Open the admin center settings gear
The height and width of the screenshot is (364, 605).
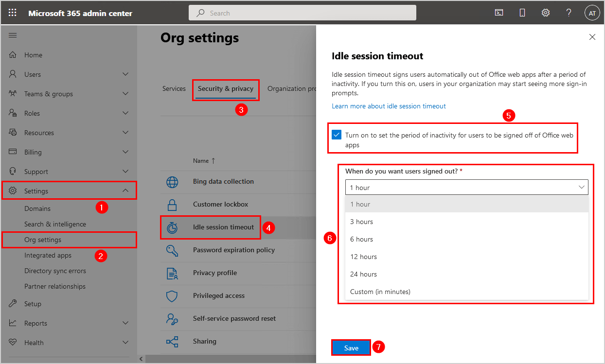(545, 12)
